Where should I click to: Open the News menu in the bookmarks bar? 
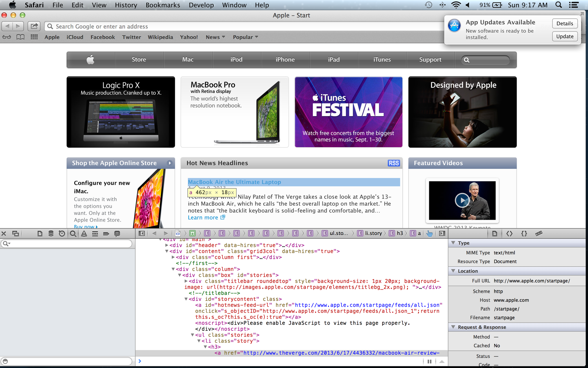tap(213, 37)
